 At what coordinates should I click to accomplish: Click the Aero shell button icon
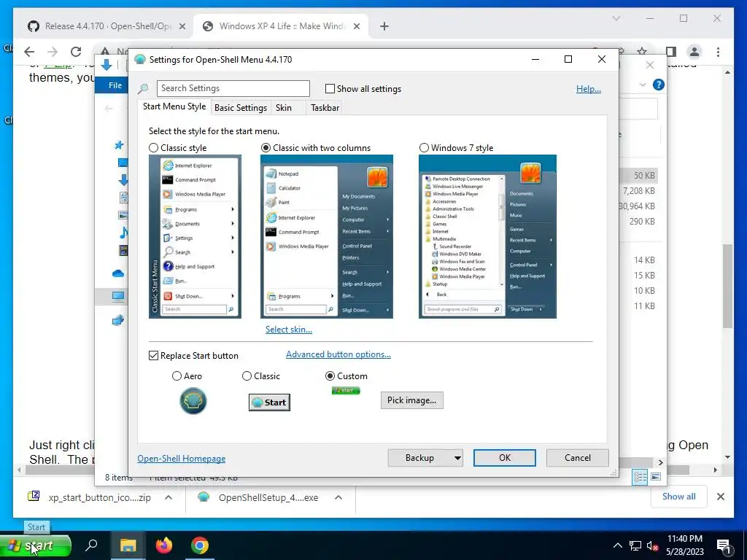(193, 401)
